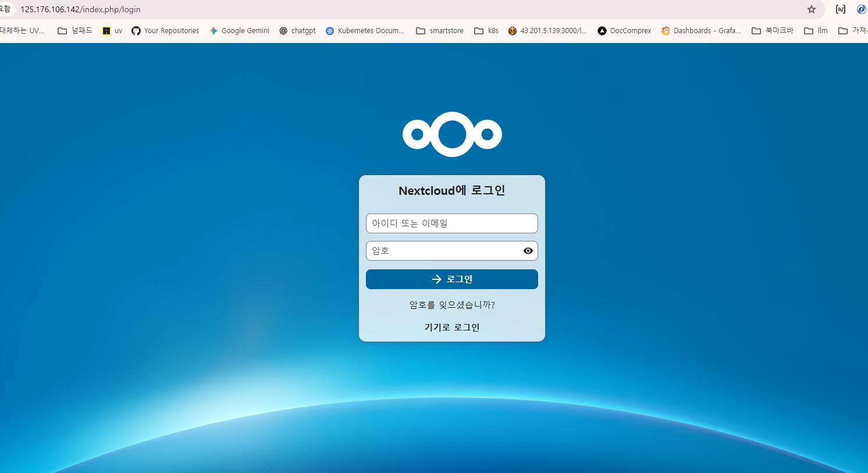Click the 아이디 또는 이메일 input field
This screenshot has height=473, width=868.
click(451, 223)
